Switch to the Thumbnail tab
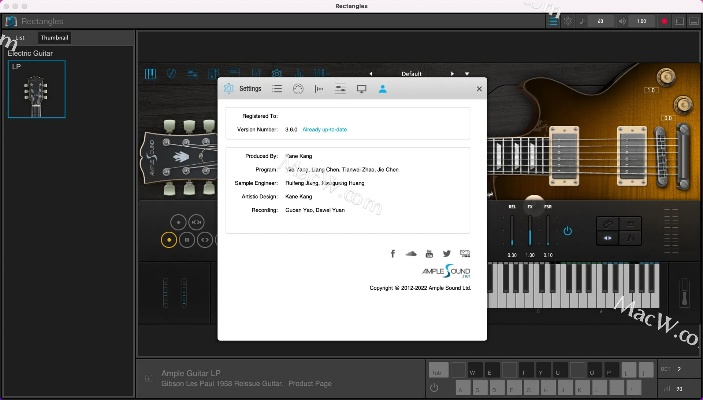 (x=54, y=38)
